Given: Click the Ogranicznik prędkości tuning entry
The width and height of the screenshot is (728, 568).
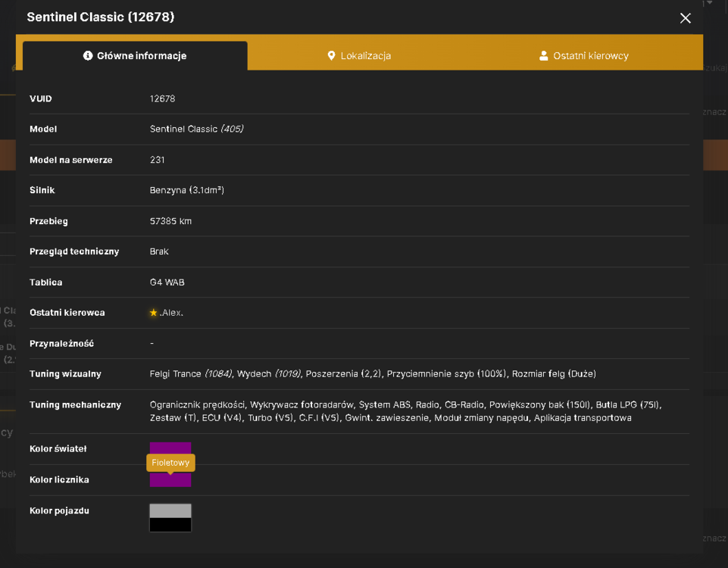Looking at the screenshot, I should click(197, 404).
